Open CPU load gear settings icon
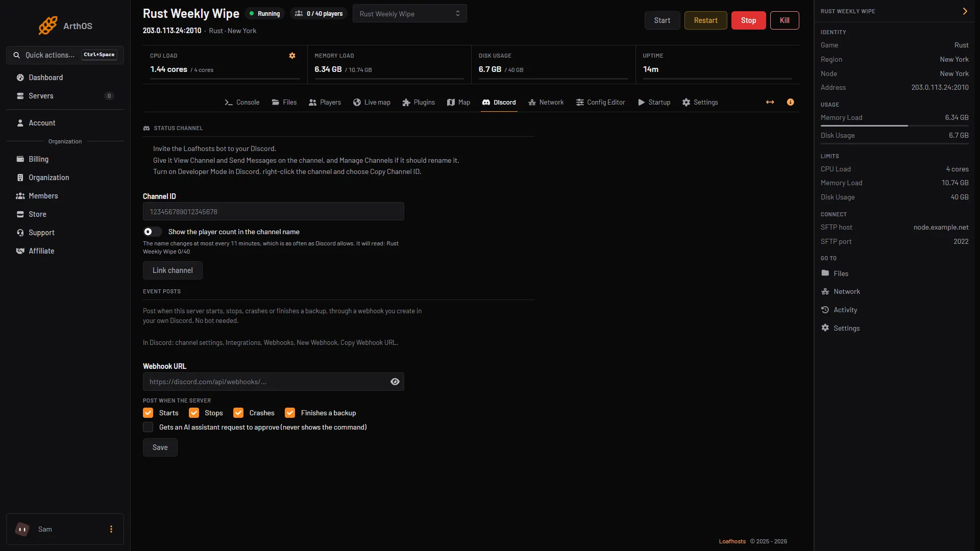Viewport: 980px width, 551px height. (292, 56)
